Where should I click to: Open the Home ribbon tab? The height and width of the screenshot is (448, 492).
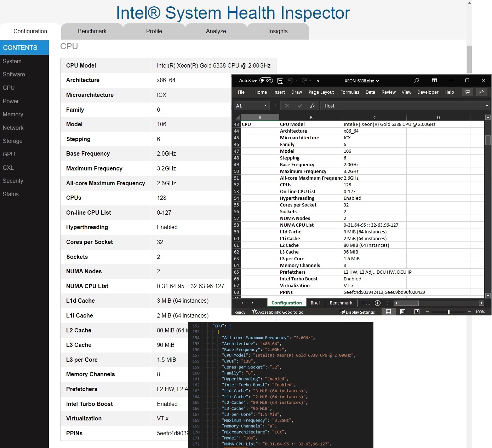tap(261, 92)
